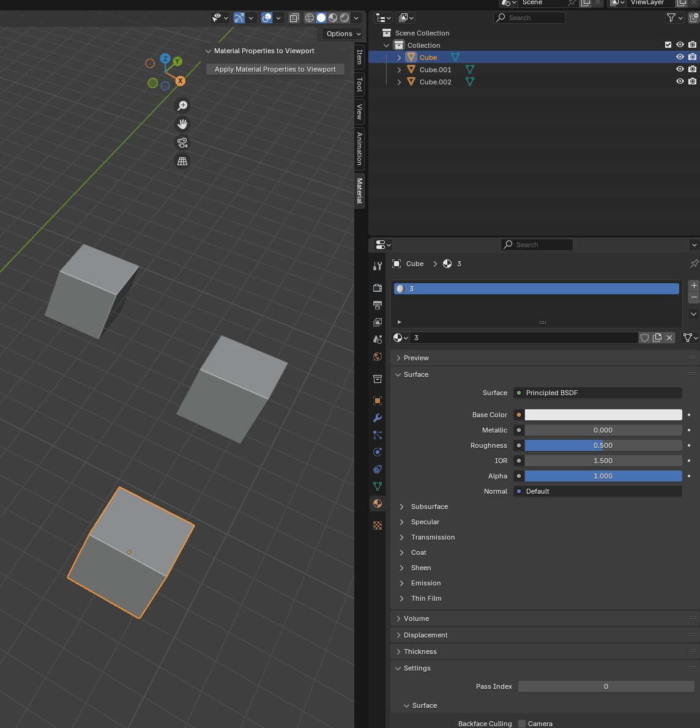Switch to wireframe viewport shading

(310, 18)
